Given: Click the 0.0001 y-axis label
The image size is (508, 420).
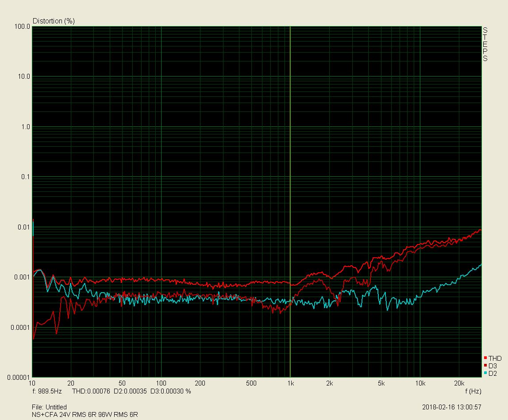Looking at the screenshot, I should [20, 328].
